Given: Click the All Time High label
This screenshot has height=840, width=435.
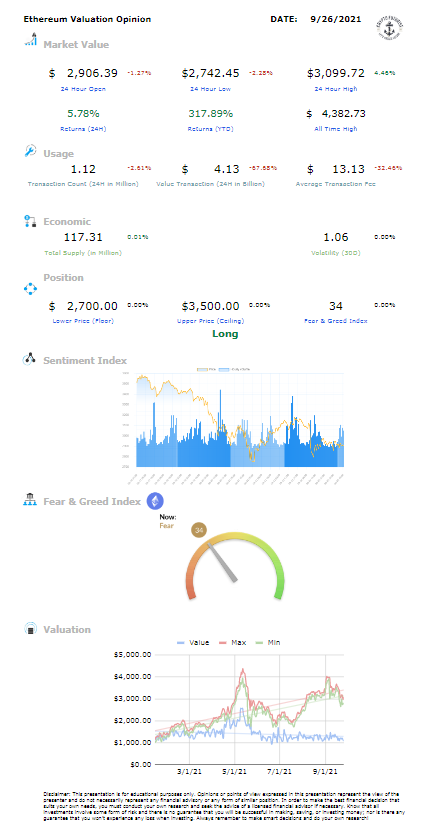Looking at the screenshot, I should pyautogui.click(x=336, y=129).
